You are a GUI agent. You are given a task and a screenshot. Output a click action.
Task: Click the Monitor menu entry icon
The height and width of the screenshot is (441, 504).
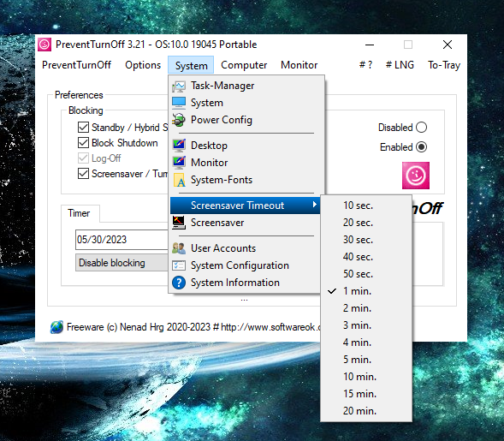[x=179, y=163]
